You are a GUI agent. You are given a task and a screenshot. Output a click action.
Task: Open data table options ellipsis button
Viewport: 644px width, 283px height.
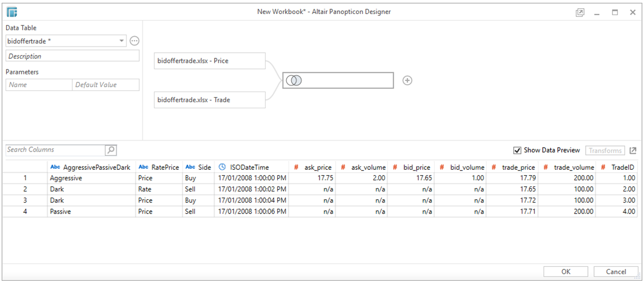pyautogui.click(x=134, y=41)
